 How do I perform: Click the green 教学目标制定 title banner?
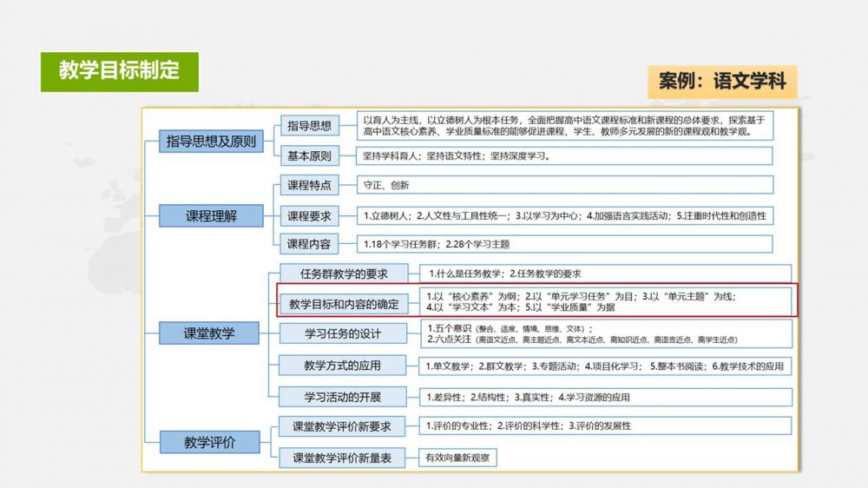(x=119, y=71)
